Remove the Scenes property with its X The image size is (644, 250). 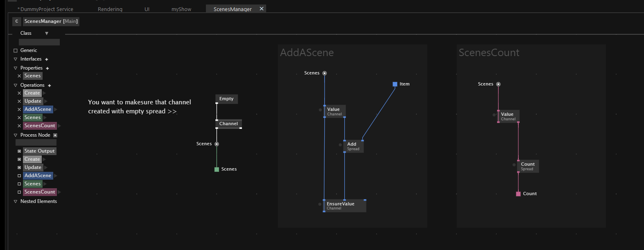(x=19, y=76)
